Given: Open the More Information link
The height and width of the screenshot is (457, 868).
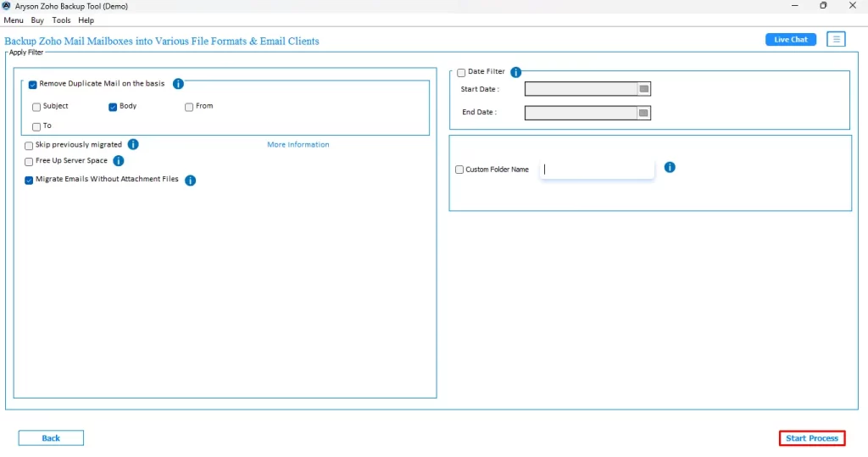Looking at the screenshot, I should point(298,145).
